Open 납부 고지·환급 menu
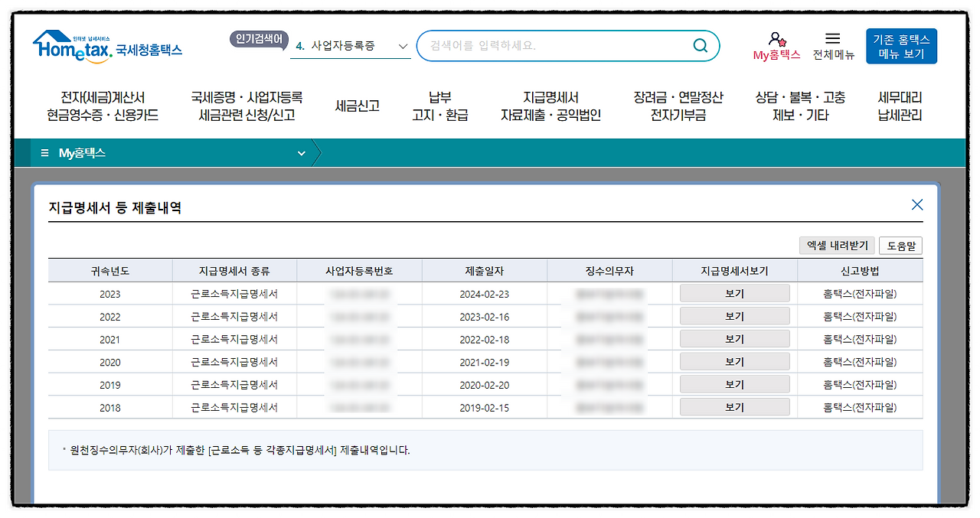Viewport: 980px width, 518px height. [439, 106]
